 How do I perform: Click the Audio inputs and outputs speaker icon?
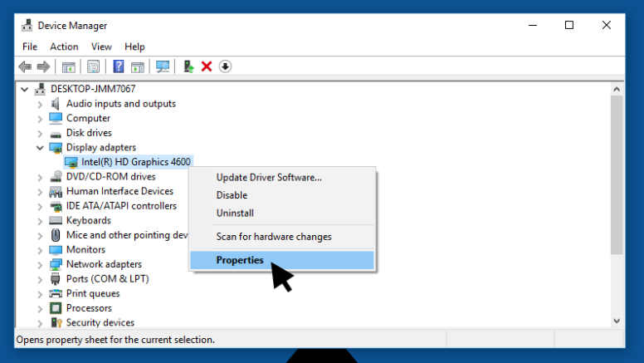point(56,104)
